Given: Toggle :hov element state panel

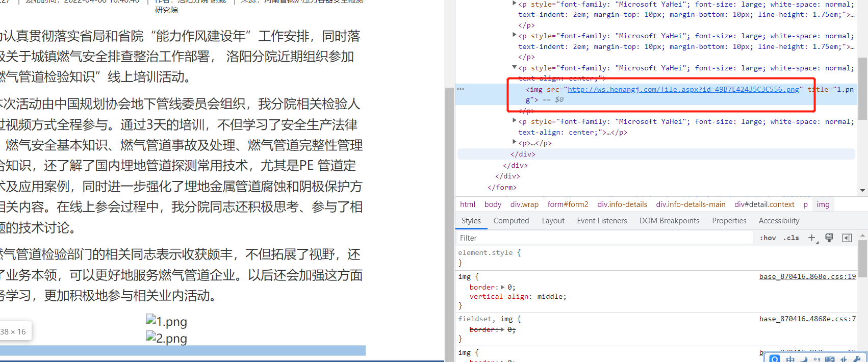Looking at the screenshot, I should tap(768, 238).
